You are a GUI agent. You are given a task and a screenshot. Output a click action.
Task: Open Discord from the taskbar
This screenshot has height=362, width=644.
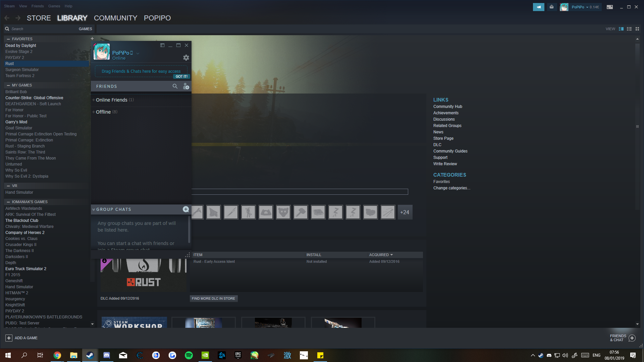pyautogui.click(x=107, y=355)
